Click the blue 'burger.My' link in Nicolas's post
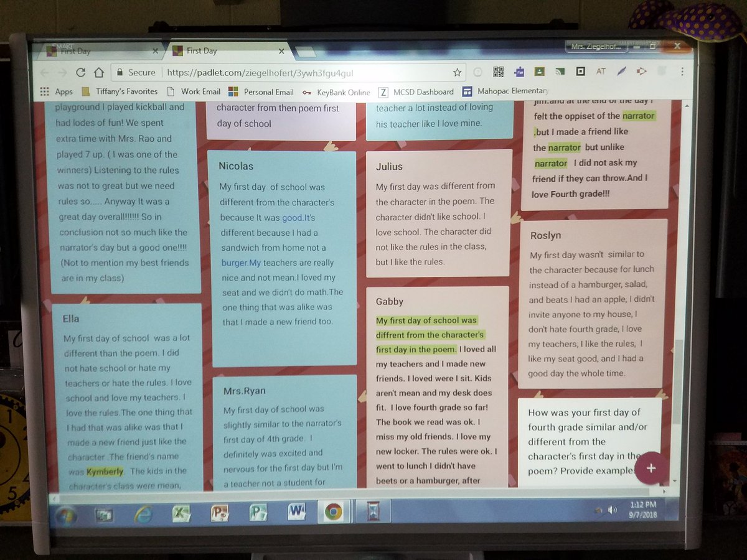The image size is (747, 560). tap(242, 263)
